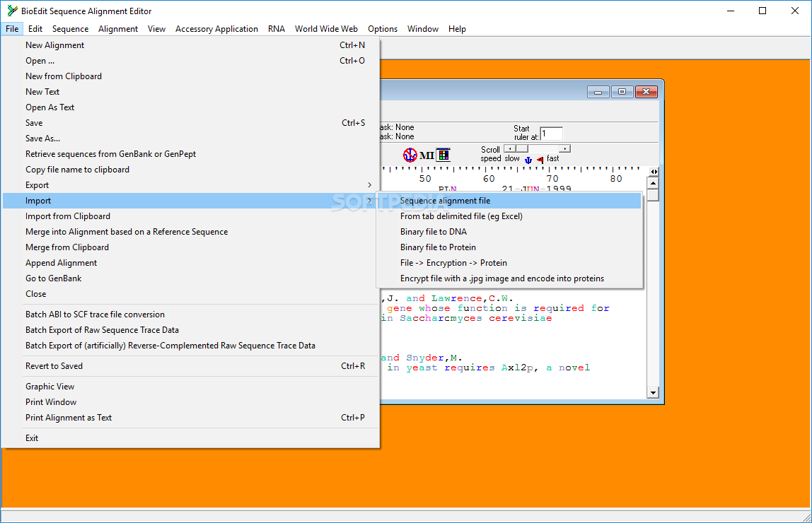Viewport: 812px width, 523px height.
Task: Select Copy file name to clipboard
Action: (191, 170)
